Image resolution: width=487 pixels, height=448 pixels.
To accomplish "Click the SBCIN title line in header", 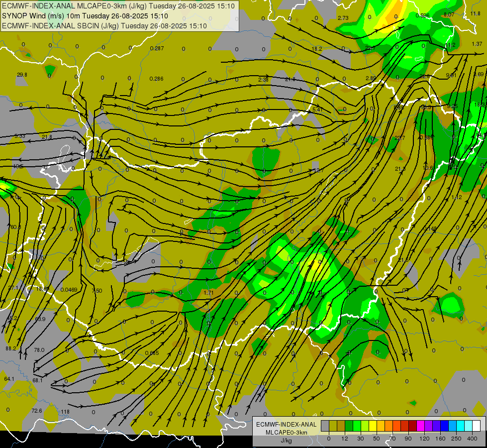I will coord(104,26).
